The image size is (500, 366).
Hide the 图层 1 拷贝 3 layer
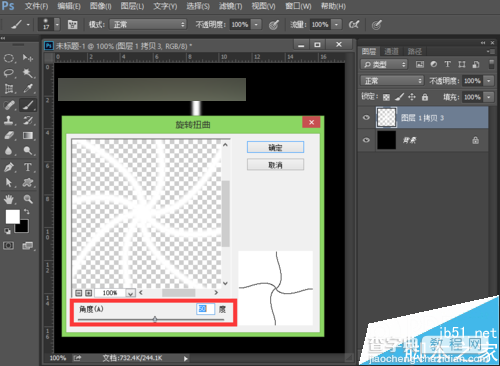pyautogui.click(x=366, y=118)
